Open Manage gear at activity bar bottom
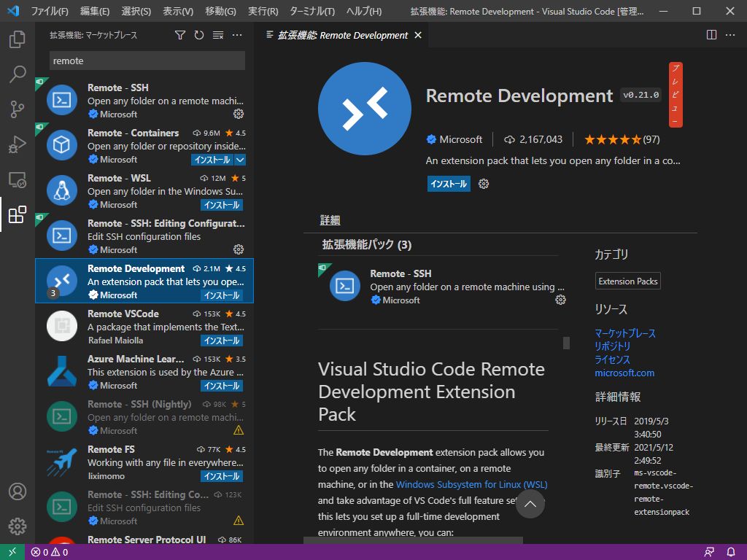 click(18, 526)
